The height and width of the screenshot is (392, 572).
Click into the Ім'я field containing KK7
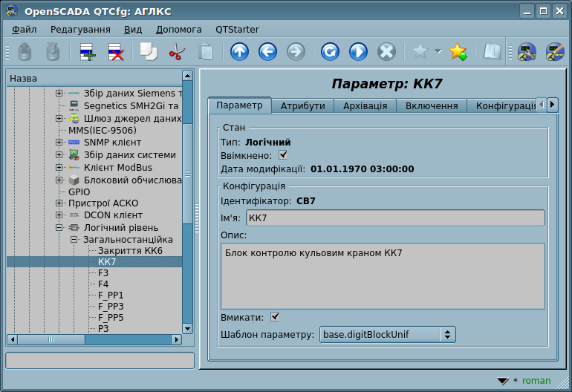395,218
